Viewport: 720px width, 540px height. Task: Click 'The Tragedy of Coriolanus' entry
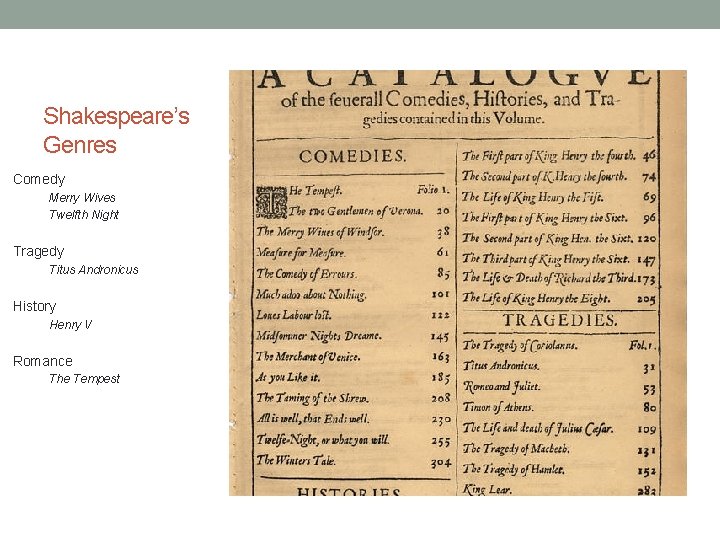[x=520, y=345]
